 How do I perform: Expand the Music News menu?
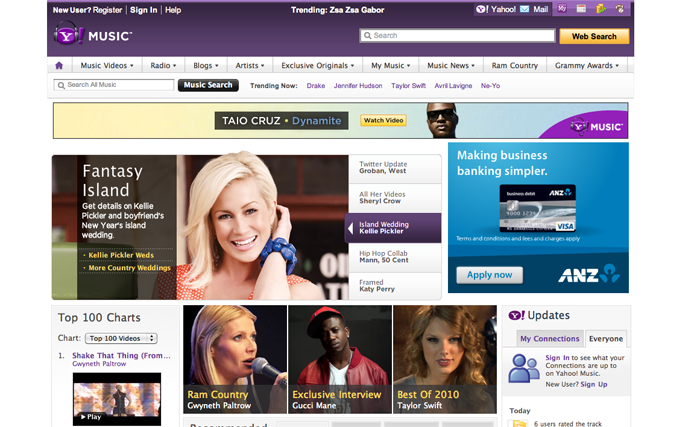tap(451, 66)
